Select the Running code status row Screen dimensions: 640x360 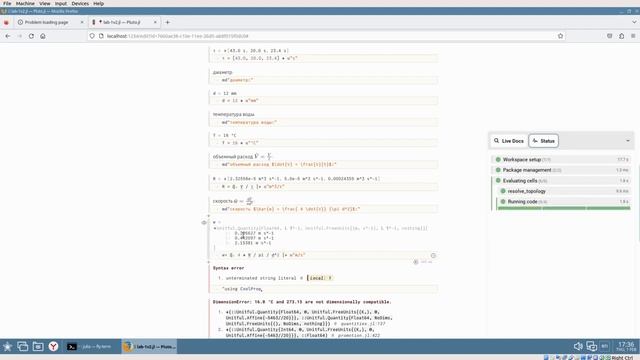pos(564,202)
